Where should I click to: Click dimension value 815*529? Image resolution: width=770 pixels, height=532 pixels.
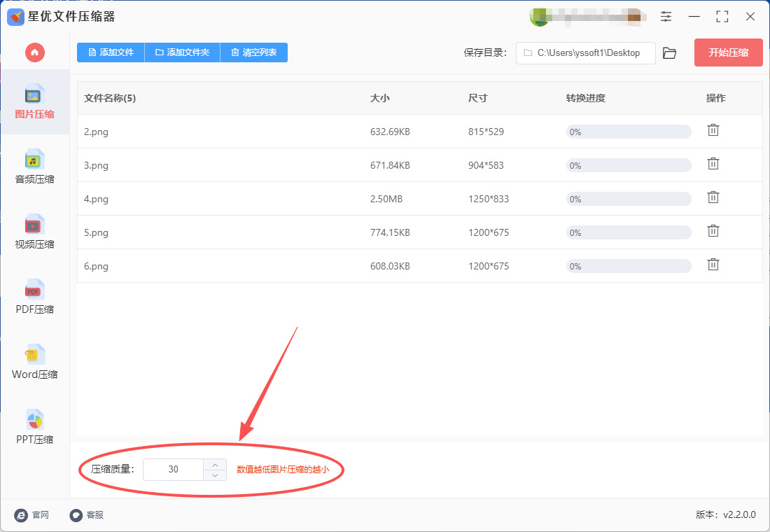[x=486, y=132]
